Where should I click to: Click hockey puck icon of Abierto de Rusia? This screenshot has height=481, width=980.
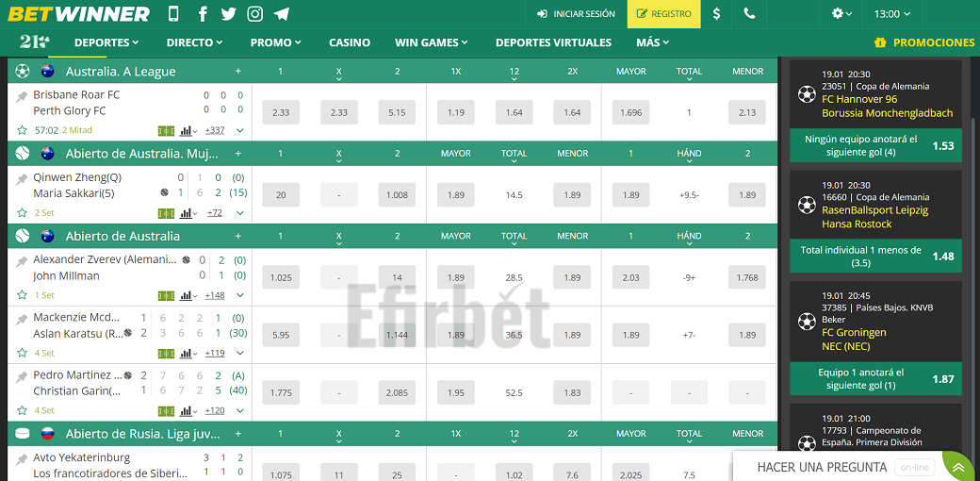click(x=23, y=434)
